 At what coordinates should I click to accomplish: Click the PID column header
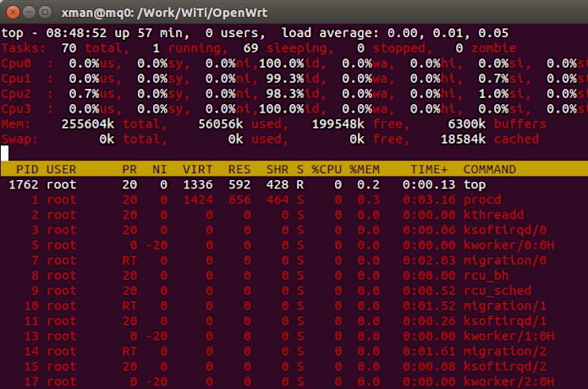coord(27,168)
